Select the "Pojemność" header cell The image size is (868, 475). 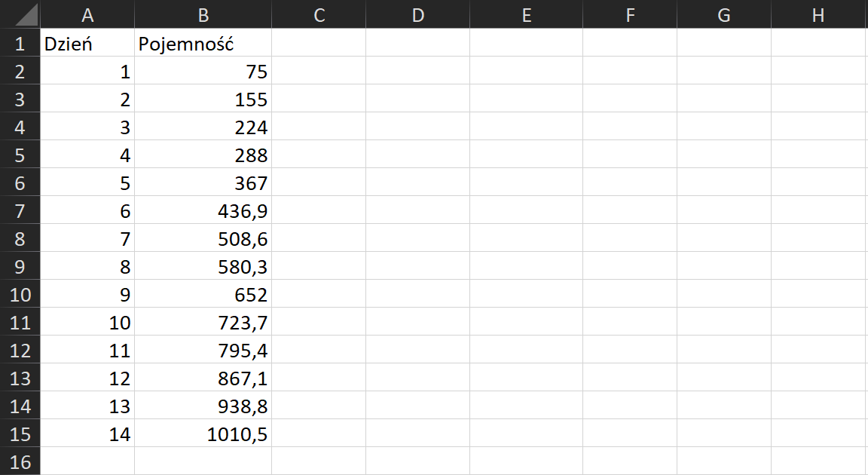coord(203,44)
